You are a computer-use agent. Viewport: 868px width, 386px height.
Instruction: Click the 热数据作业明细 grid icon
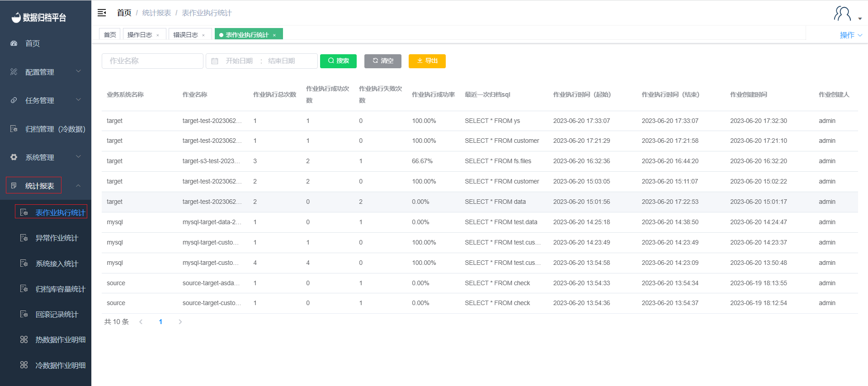click(x=24, y=339)
